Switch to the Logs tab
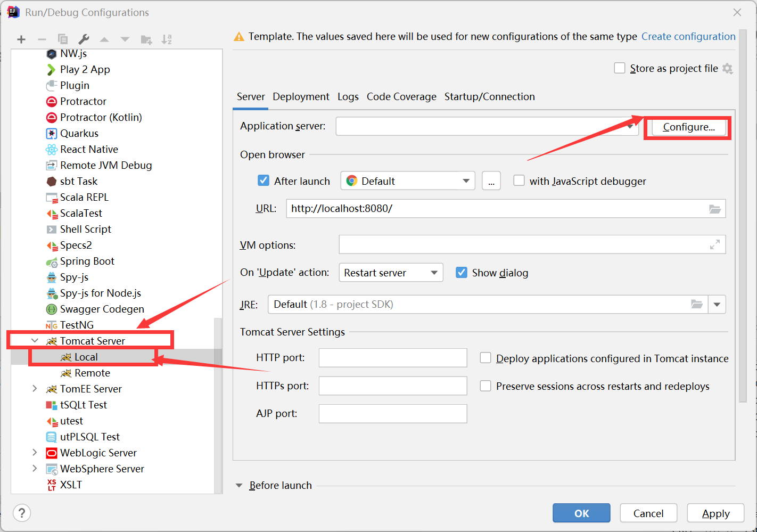This screenshot has width=757, height=532. point(348,97)
